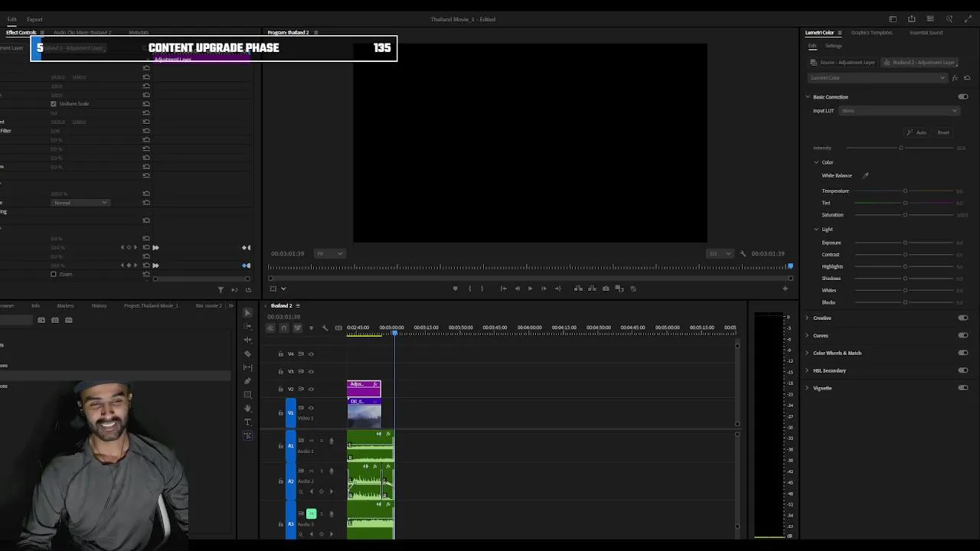Switch to the Essential Sound tab

coord(926,33)
